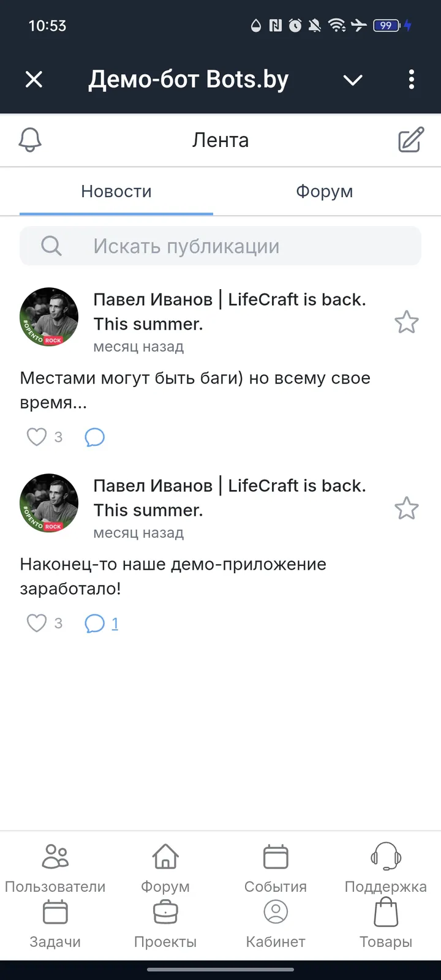Switch to the Форум tab
This screenshot has height=980, width=441.
pos(324,191)
